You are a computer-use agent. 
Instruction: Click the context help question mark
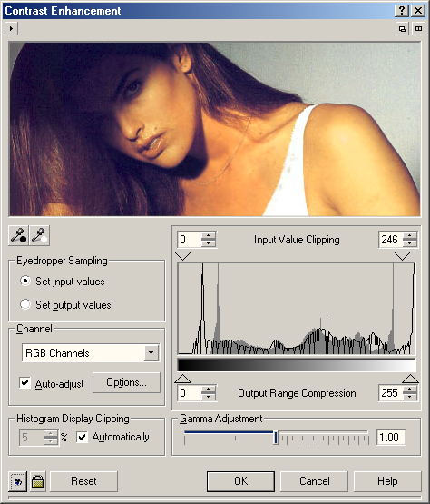pos(402,11)
